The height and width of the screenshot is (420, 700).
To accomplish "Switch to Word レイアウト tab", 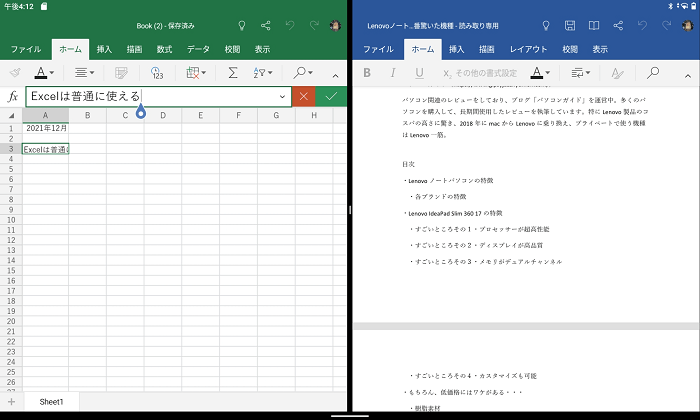I will [529, 49].
